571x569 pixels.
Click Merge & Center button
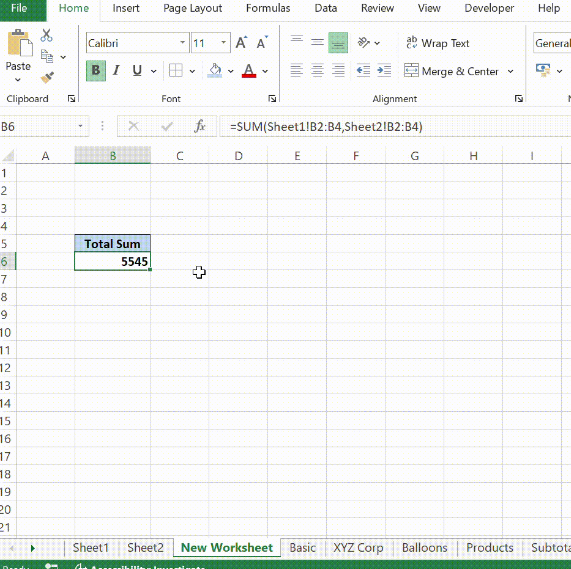click(x=452, y=71)
